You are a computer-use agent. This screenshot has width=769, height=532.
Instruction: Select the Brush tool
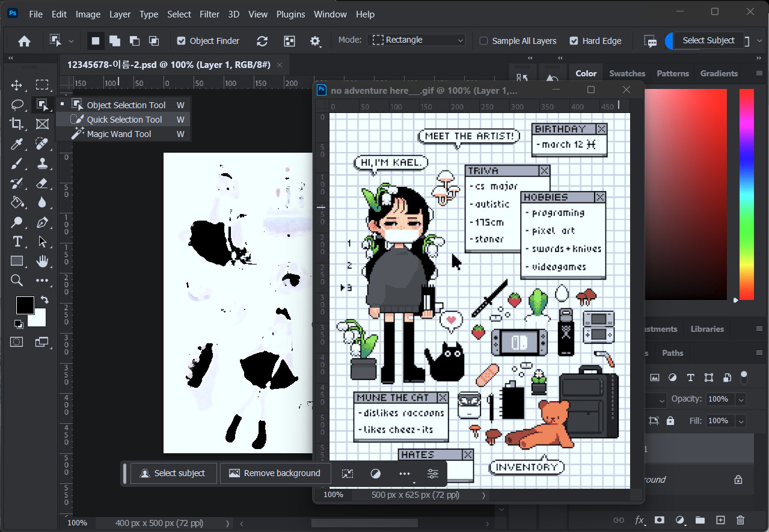pyautogui.click(x=17, y=164)
